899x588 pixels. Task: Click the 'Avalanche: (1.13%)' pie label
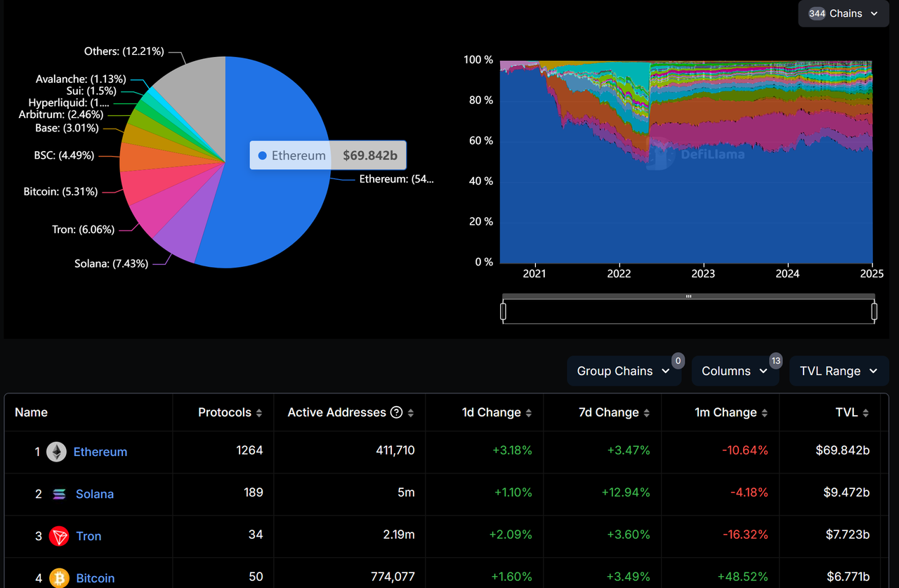(81, 79)
